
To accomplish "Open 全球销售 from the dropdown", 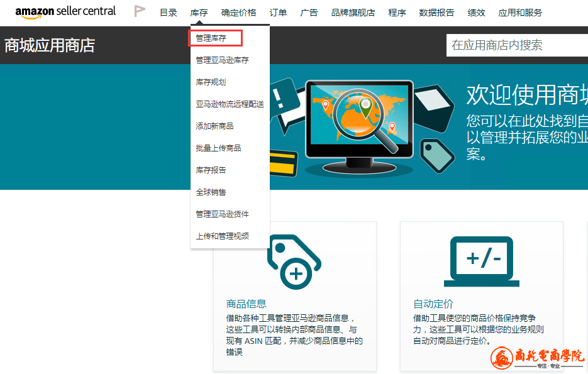I will click(211, 192).
